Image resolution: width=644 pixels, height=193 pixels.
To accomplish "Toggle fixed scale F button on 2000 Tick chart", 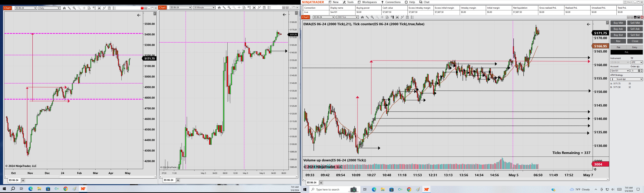I will tap(607, 23).
